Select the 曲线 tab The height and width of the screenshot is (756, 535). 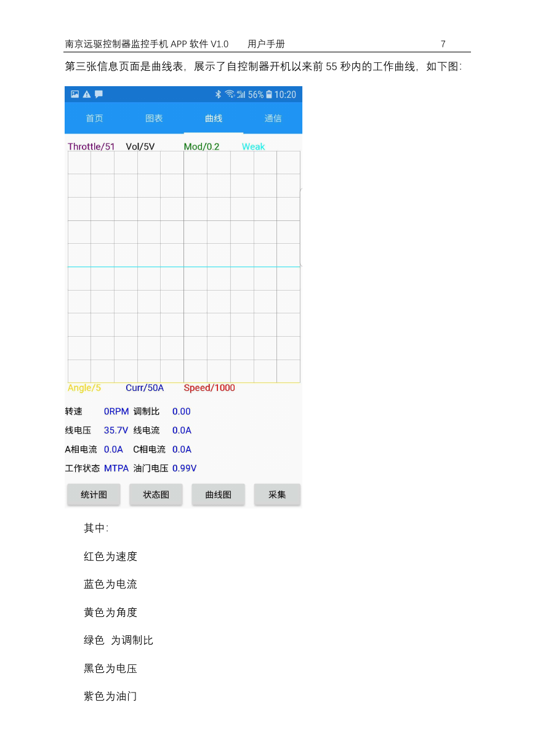pyautogui.click(x=214, y=118)
